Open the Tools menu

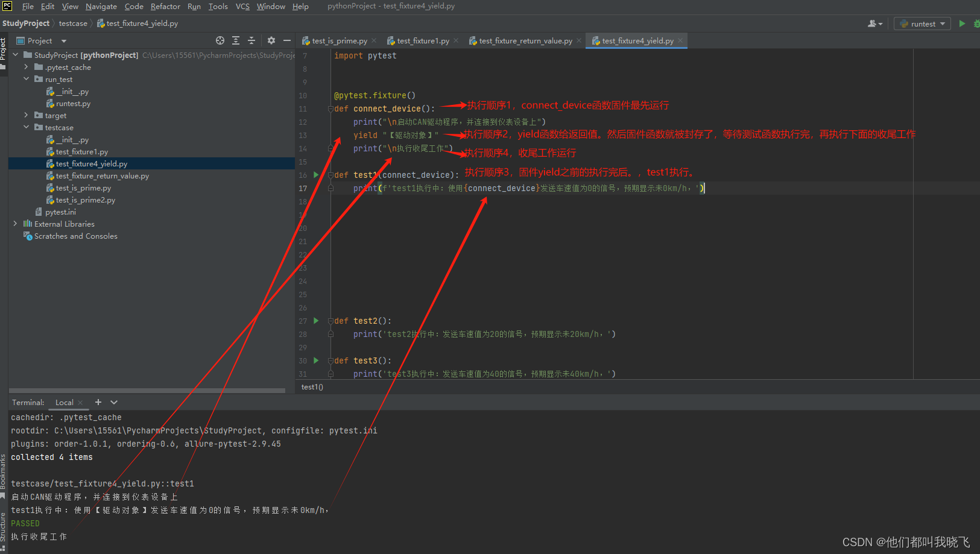coord(218,6)
